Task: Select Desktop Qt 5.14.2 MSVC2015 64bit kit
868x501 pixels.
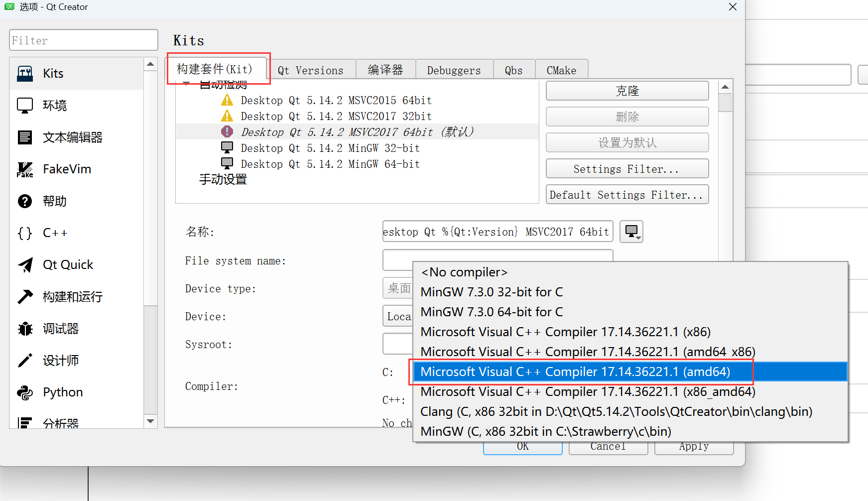Action: tap(336, 100)
